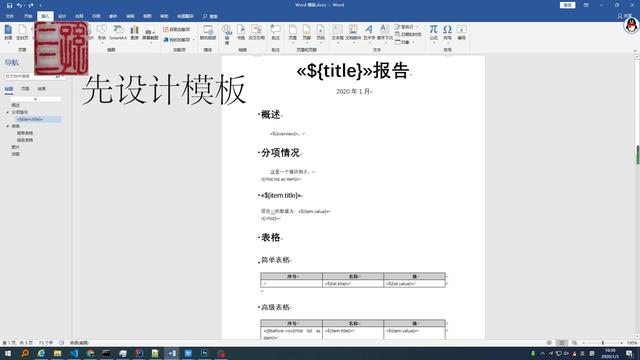Insert an online video (联机视频)

point(208,33)
